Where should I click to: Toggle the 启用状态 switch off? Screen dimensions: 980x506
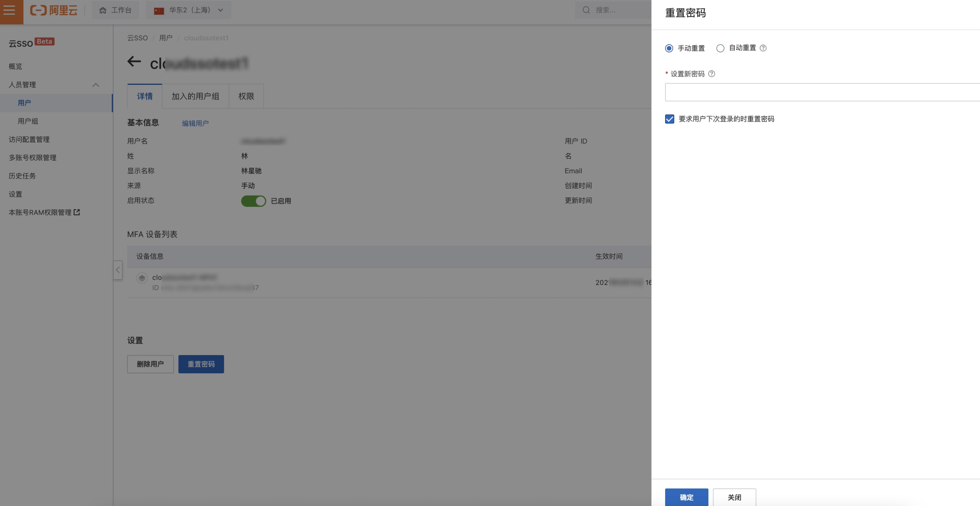(x=253, y=201)
